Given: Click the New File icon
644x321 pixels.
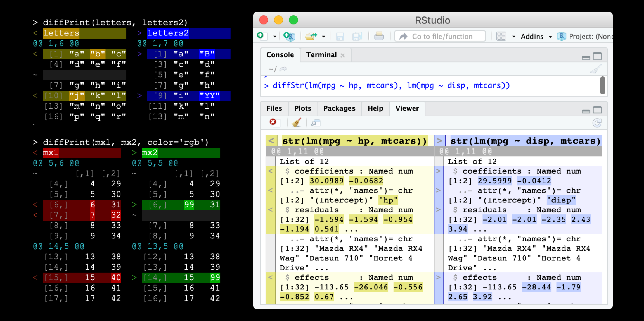Looking at the screenshot, I should (261, 36).
